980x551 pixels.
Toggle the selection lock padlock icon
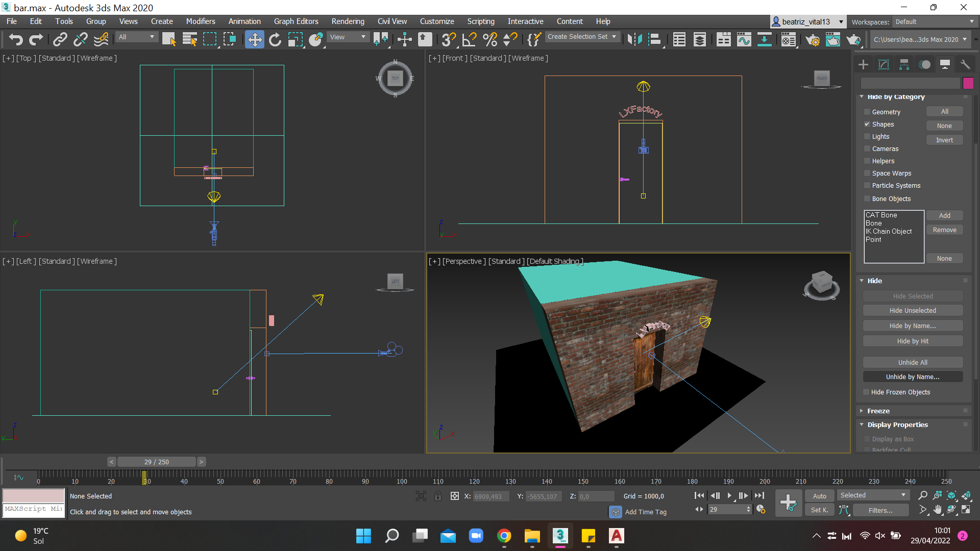pyautogui.click(x=438, y=496)
